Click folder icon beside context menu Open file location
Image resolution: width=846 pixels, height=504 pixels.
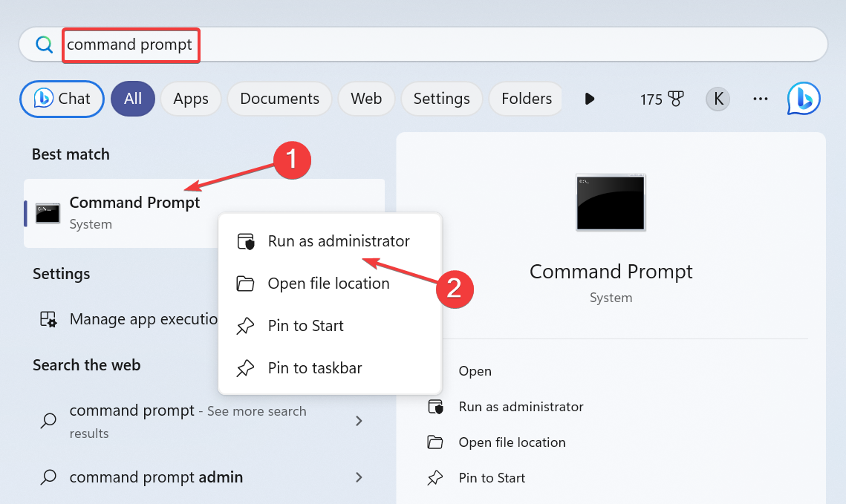[245, 284]
